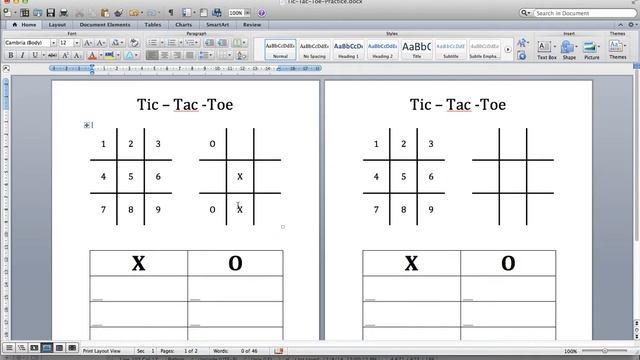Open the Media Browser icon
640x360 pixels.
pyautogui.click(x=217, y=13)
